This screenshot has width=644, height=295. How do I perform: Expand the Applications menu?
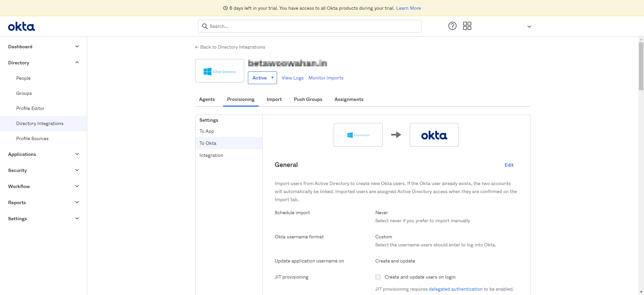point(44,154)
